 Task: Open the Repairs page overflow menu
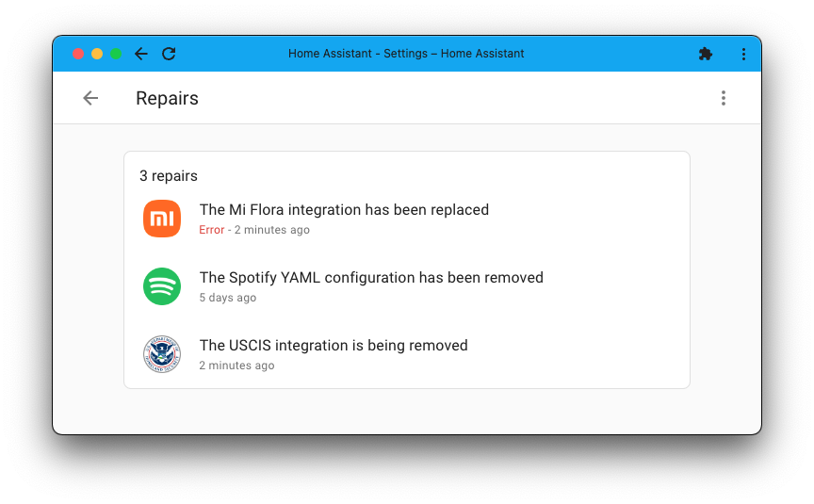724,98
